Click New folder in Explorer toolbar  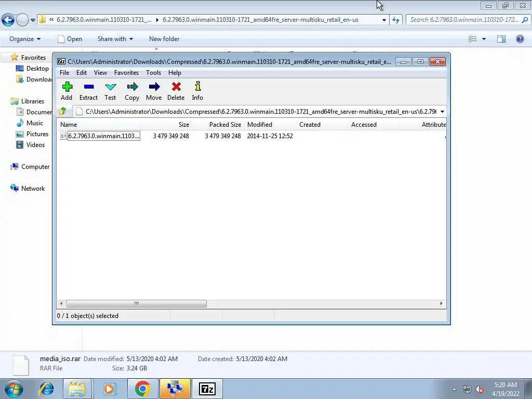click(164, 39)
